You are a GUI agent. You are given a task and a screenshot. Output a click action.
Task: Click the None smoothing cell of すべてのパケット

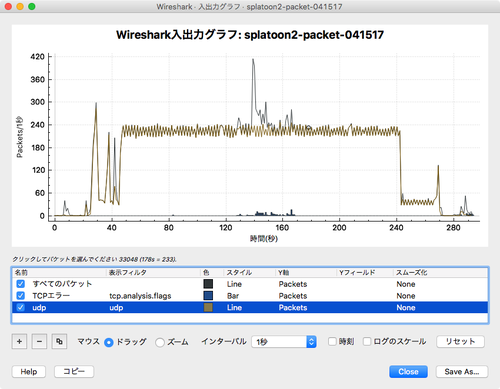point(406,284)
